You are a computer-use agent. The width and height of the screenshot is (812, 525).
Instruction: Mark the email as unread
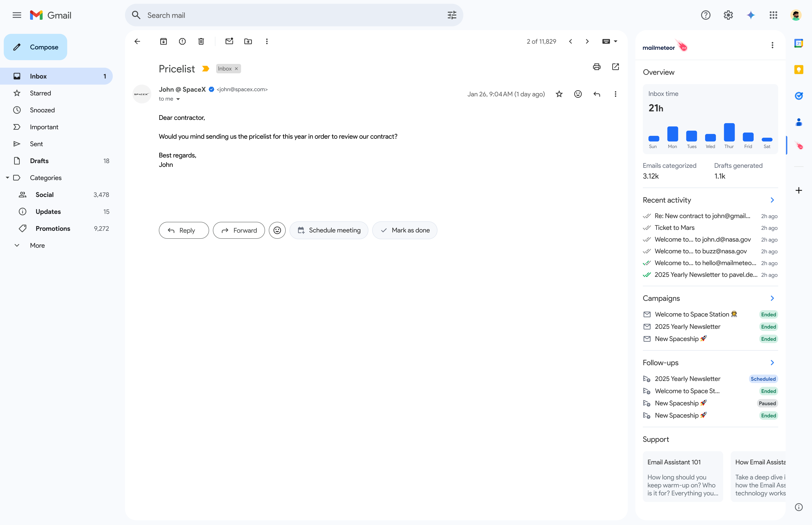tap(229, 41)
